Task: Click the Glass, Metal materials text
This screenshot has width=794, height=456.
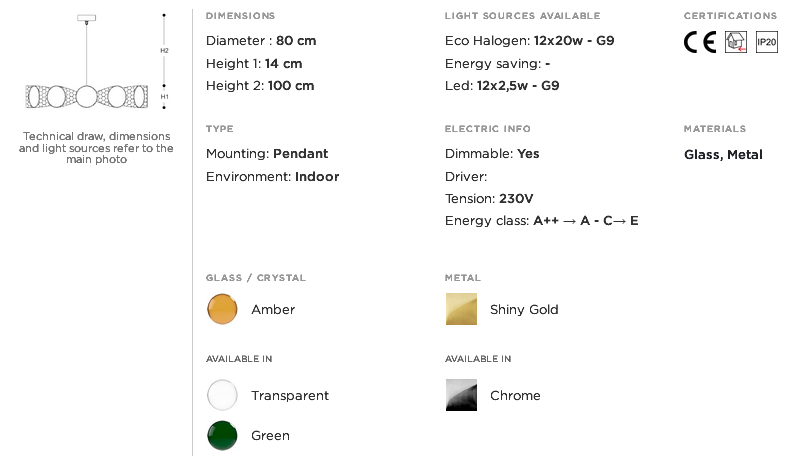Action: point(723,155)
